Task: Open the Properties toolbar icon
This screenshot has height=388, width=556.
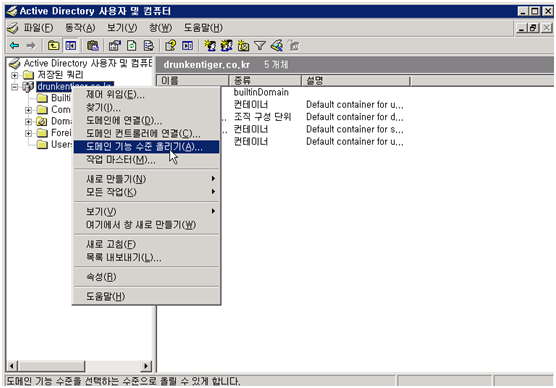Action: (x=115, y=46)
